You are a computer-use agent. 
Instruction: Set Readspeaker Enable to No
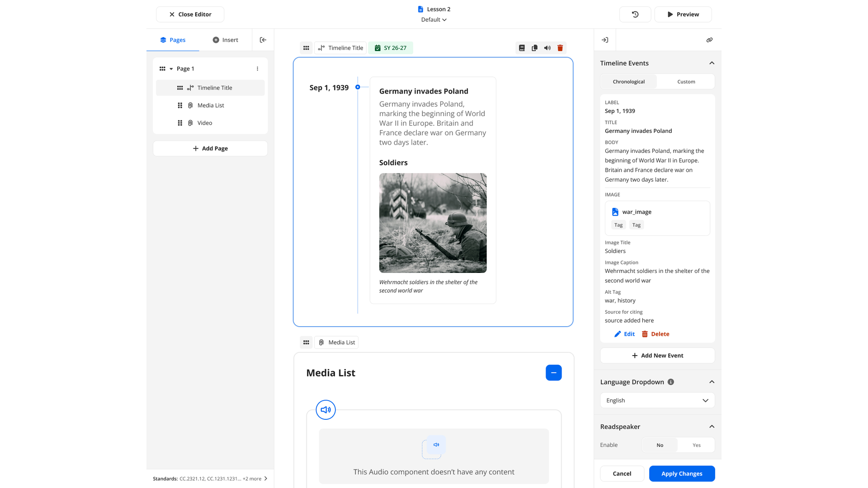click(x=660, y=445)
